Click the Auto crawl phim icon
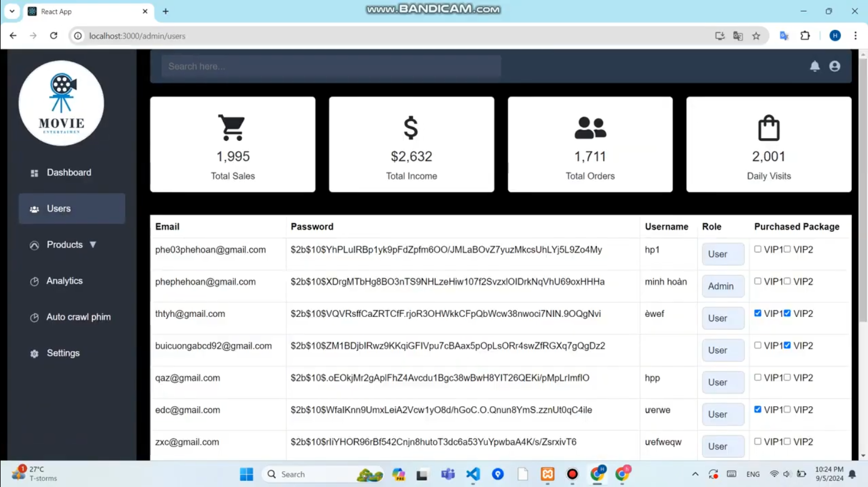This screenshot has width=868, height=487. 34,318
